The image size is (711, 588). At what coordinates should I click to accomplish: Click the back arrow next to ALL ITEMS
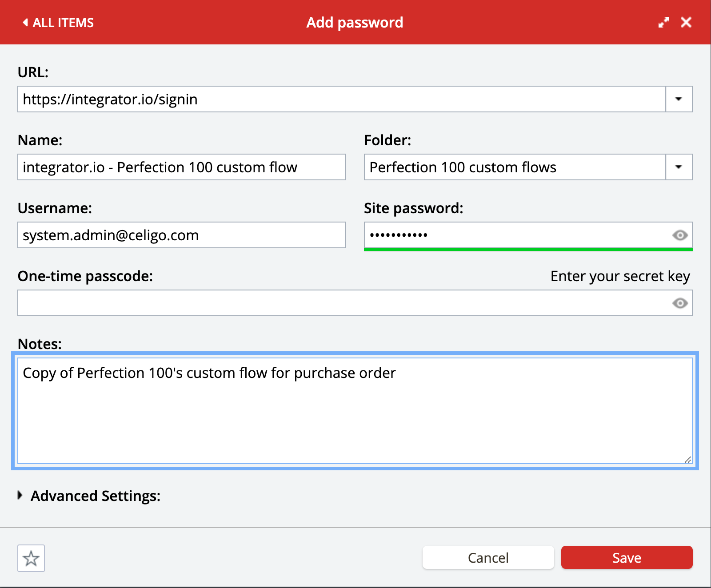click(25, 22)
